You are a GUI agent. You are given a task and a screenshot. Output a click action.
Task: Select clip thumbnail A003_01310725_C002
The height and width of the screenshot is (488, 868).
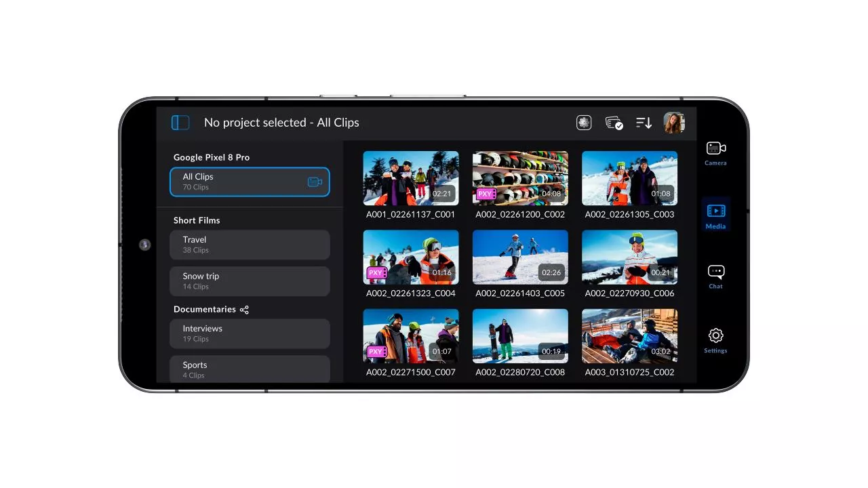pos(629,335)
